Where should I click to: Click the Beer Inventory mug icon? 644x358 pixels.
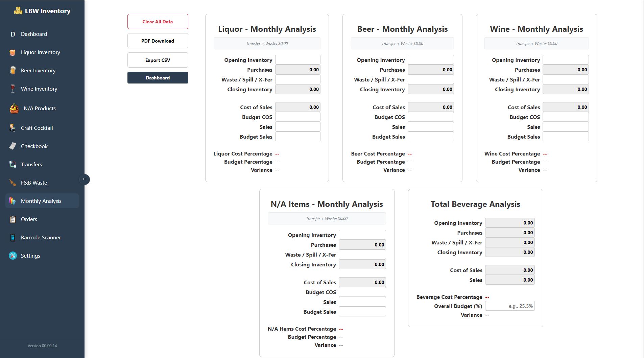click(x=13, y=71)
